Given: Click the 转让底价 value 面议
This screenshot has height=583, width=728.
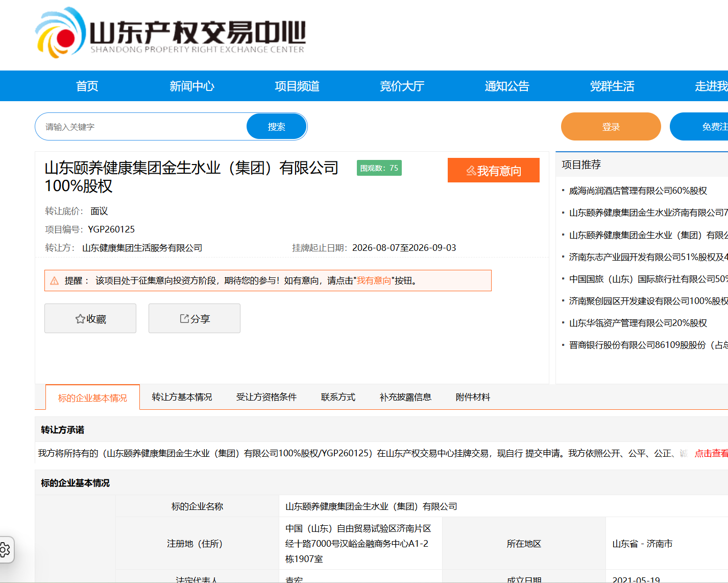Looking at the screenshot, I should [99, 211].
